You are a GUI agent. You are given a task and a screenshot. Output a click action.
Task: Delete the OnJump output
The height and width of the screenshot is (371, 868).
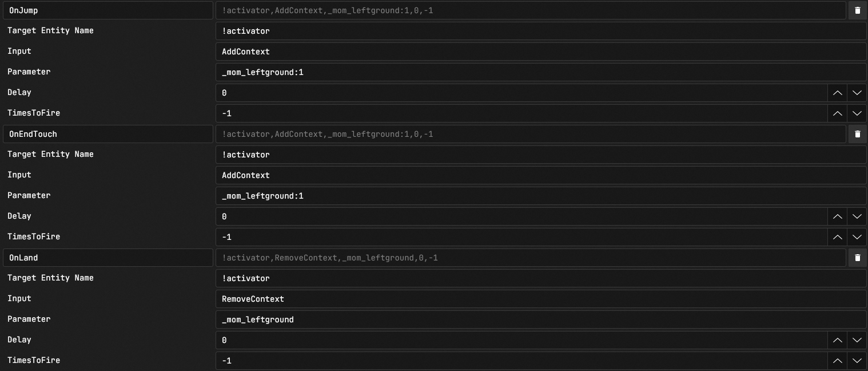point(857,10)
